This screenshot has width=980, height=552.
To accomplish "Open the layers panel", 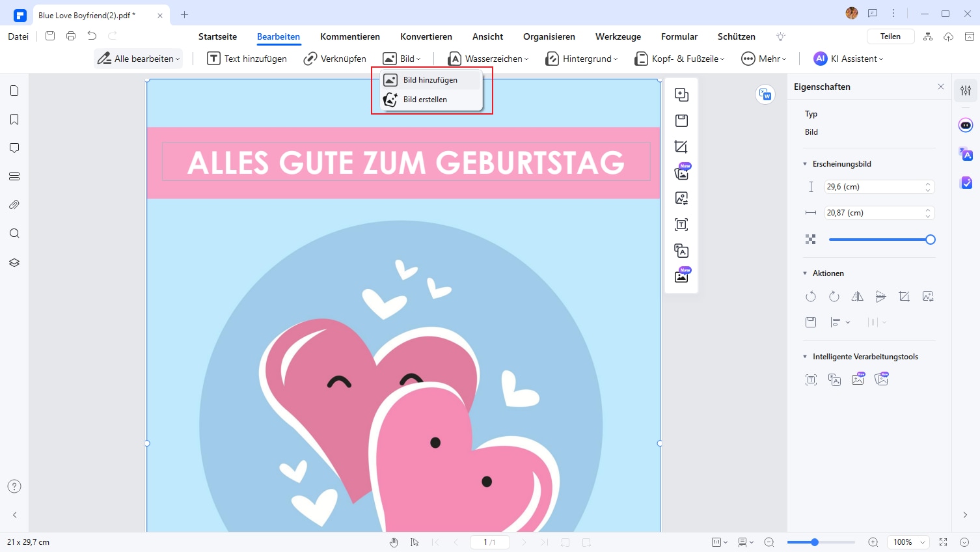I will point(14,262).
